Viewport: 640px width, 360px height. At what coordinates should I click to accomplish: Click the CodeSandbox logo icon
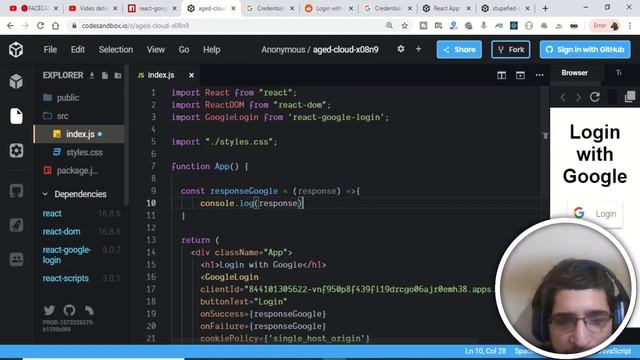tap(16, 50)
